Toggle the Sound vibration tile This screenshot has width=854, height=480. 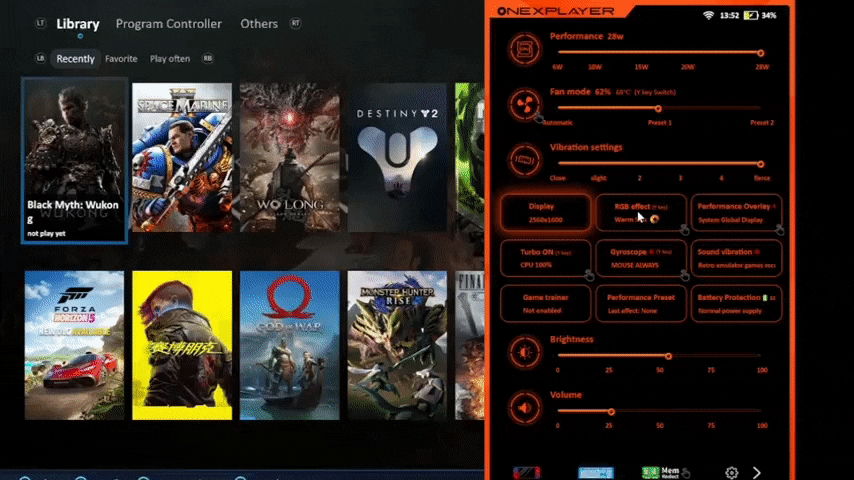(x=736, y=258)
